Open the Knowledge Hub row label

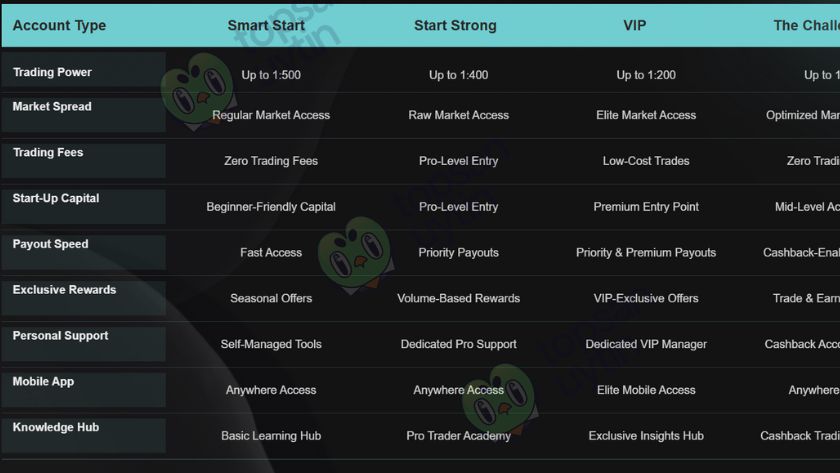pyautogui.click(x=56, y=428)
